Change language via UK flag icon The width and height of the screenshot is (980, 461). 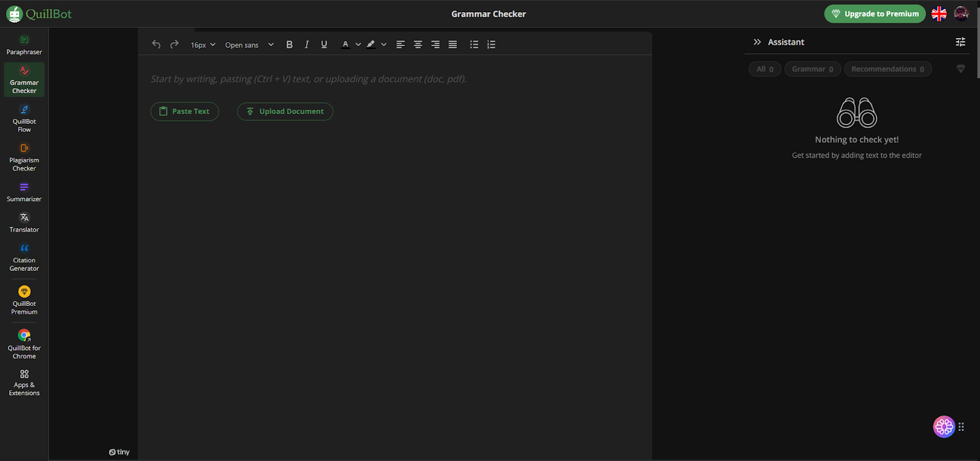point(939,13)
